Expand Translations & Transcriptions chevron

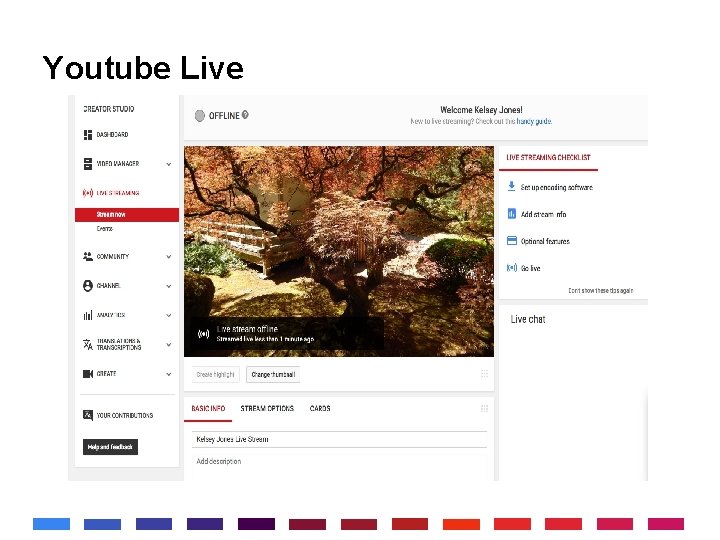(169, 345)
